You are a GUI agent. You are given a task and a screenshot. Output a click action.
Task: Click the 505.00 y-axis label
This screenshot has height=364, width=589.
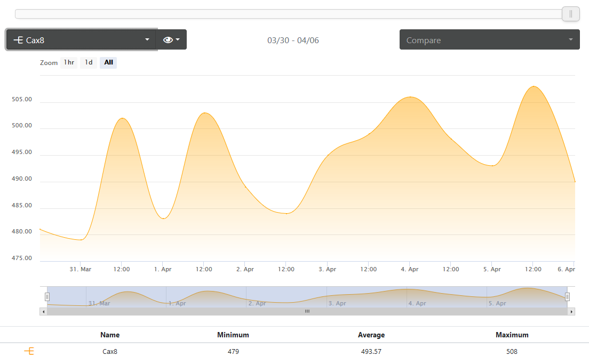click(x=22, y=100)
